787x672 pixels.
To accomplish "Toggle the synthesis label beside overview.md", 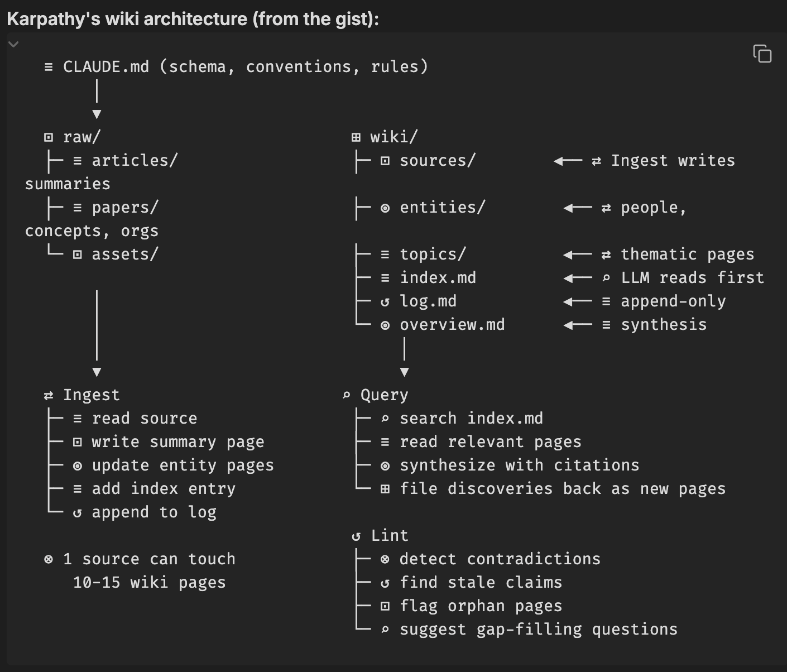I will tap(664, 324).
